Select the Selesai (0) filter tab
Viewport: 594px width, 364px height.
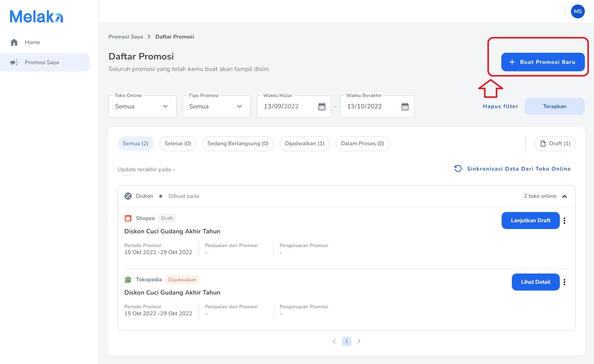coord(178,144)
